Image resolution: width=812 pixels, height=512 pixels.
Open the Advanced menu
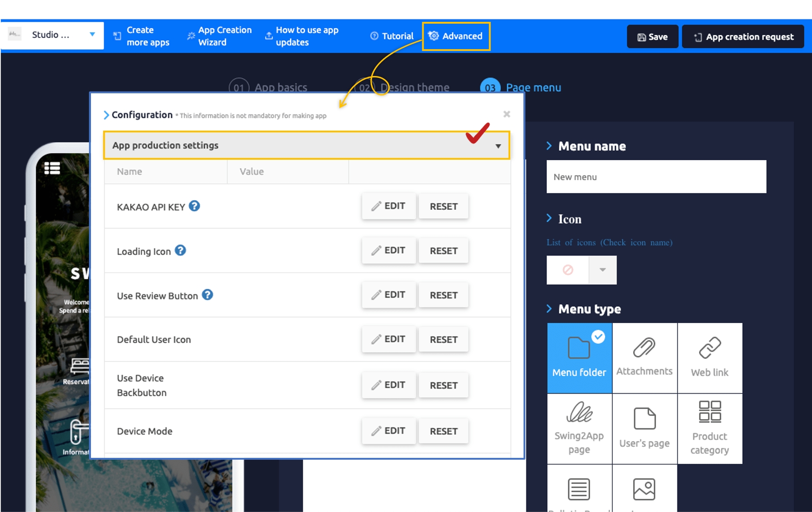456,36
